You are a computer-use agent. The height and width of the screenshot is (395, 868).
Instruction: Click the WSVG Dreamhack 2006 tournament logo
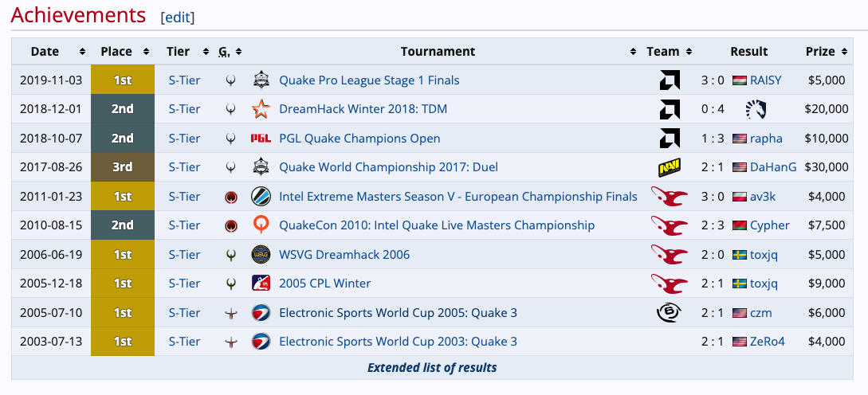click(261, 255)
